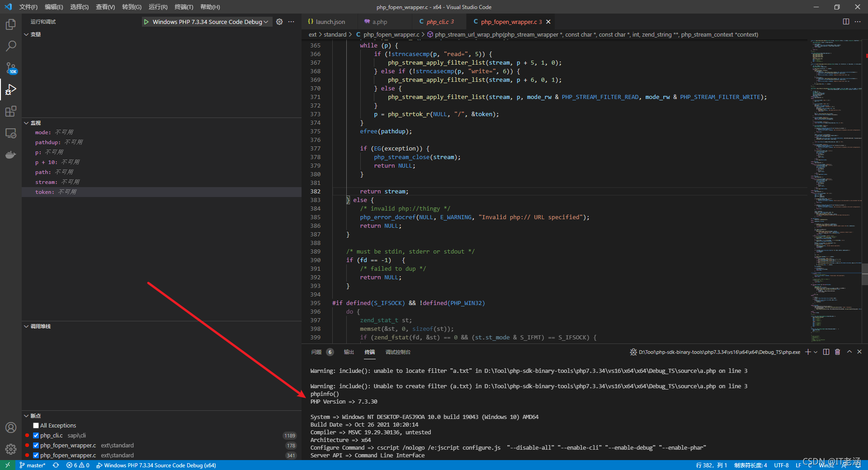868x470 pixels.
Task: Select the 'mode' watch expression
Action: pyautogui.click(x=161, y=132)
